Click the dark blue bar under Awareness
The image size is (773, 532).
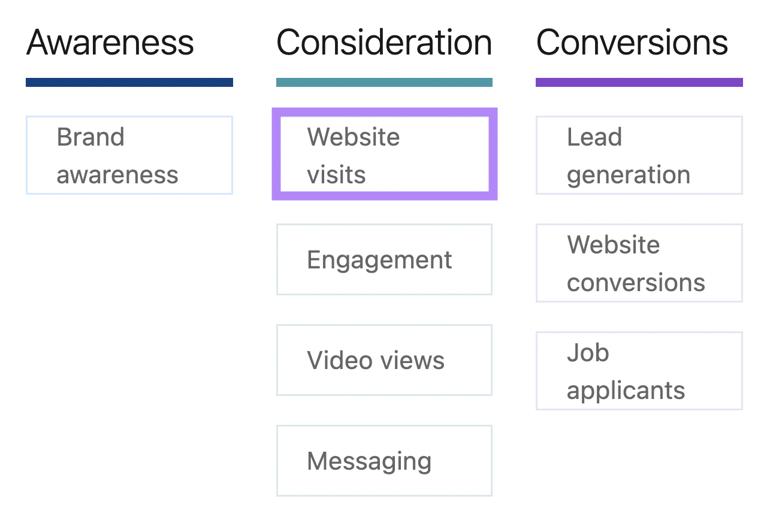pos(129,83)
